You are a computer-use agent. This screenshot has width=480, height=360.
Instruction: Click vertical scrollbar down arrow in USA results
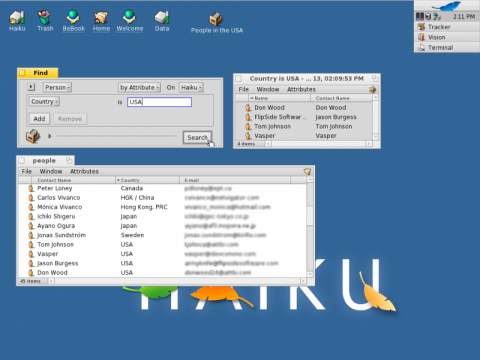point(376,137)
